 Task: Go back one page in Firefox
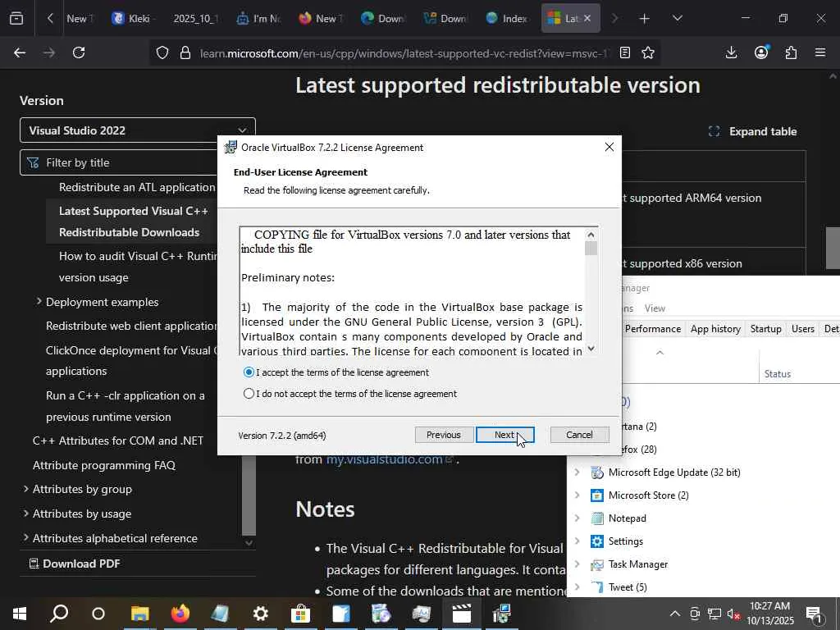point(20,52)
